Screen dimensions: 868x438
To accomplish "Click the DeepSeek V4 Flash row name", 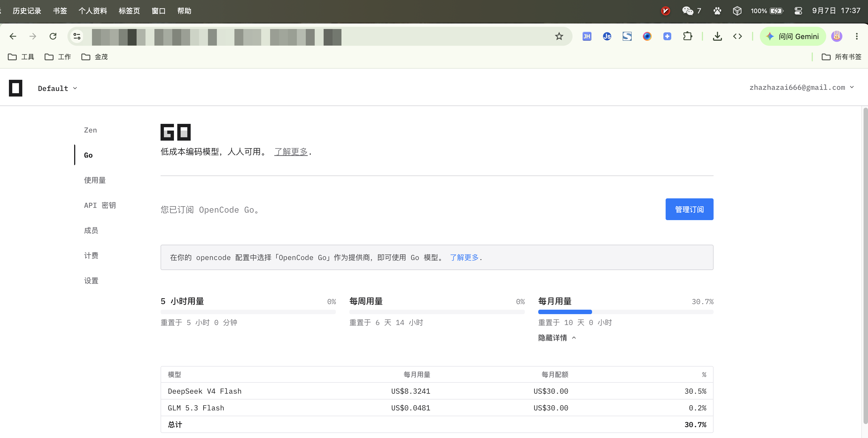I will click(205, 391).
